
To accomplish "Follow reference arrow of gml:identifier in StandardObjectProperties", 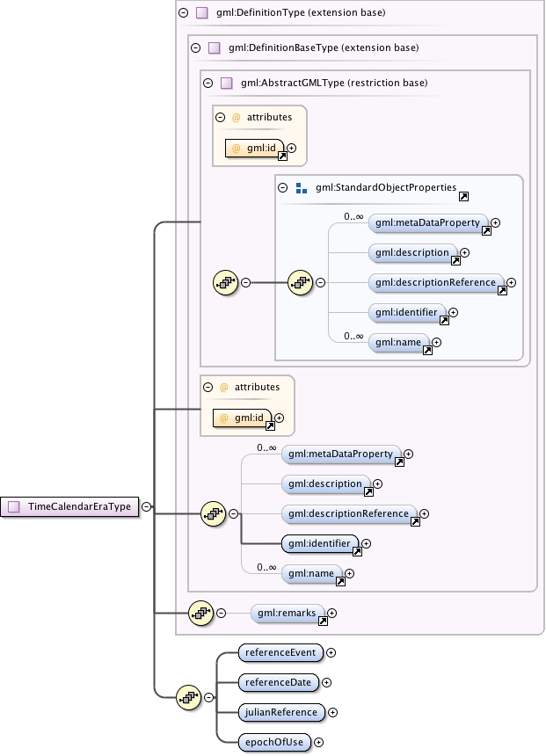I will tap(444, 321).
